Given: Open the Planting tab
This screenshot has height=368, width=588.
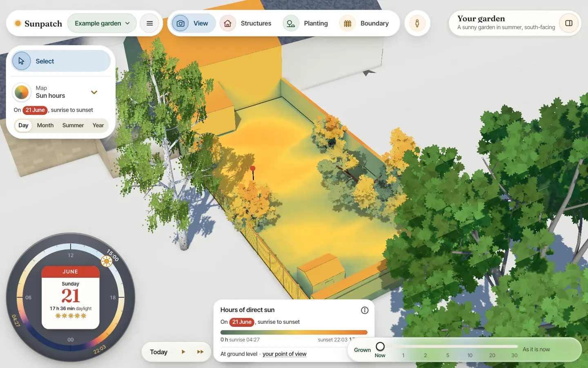Looking at the screenshot, I should coord(306,23).
